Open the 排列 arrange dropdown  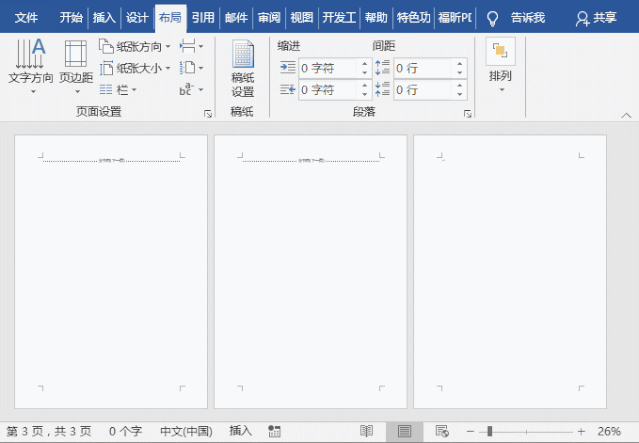(x=500, y=66)
